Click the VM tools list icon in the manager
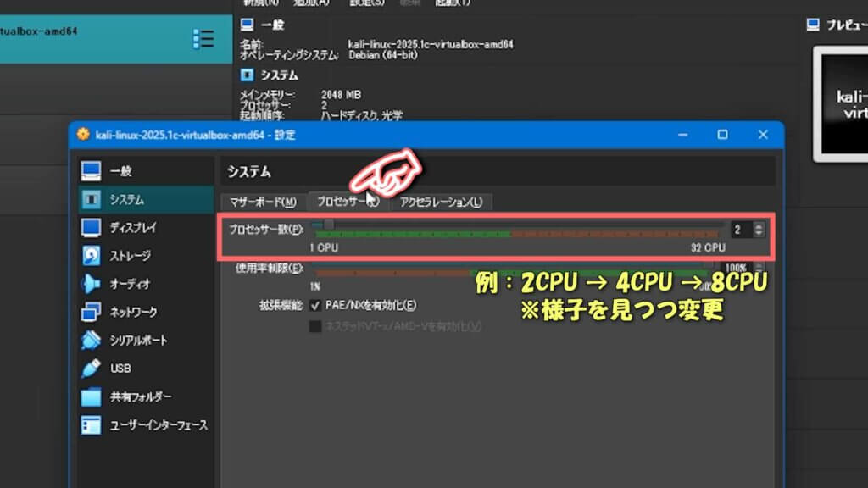The height and width of the screenshot is (488, 868). (x=203, y=39)
